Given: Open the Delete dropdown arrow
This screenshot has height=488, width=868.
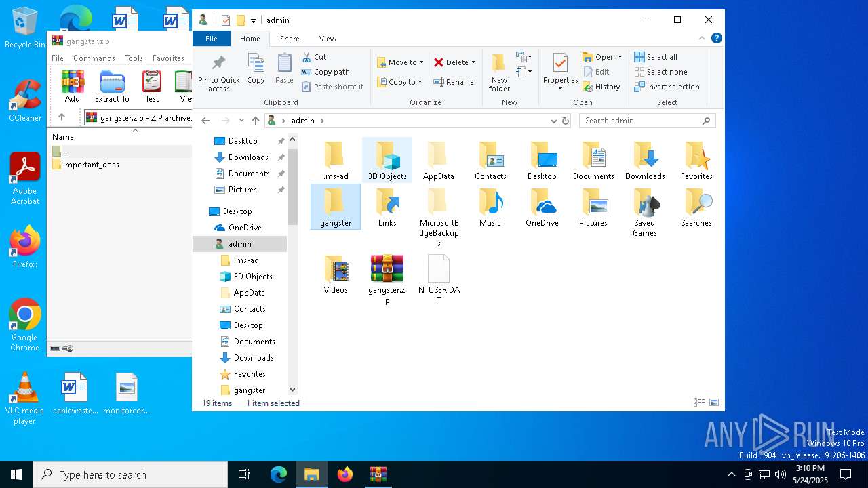Looking at the screenshot, I should (473, 62).
